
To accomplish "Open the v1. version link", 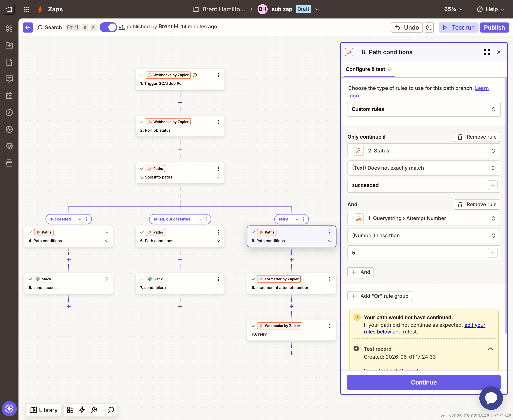I will click(121, 27).
